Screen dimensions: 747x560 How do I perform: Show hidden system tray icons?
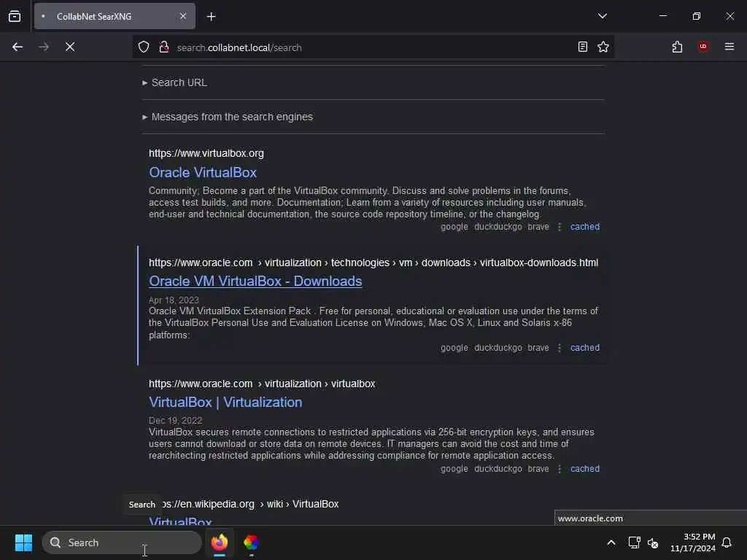coord(611,542)
